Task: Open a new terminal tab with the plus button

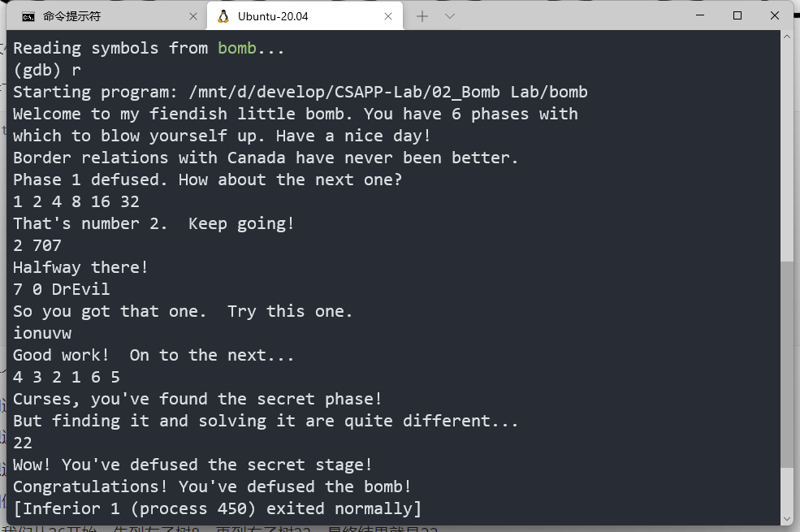Action: [422, 15]
